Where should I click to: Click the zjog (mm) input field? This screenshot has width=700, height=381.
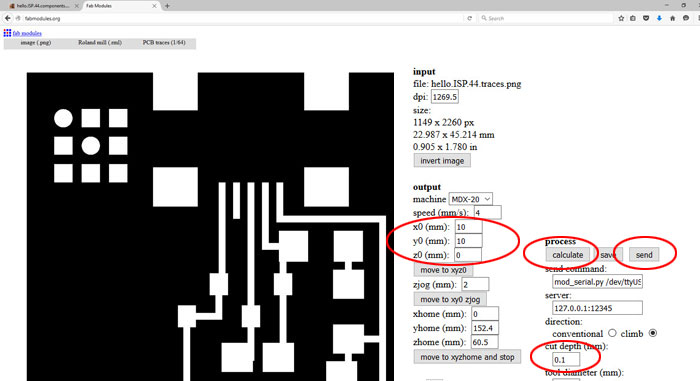475,285
